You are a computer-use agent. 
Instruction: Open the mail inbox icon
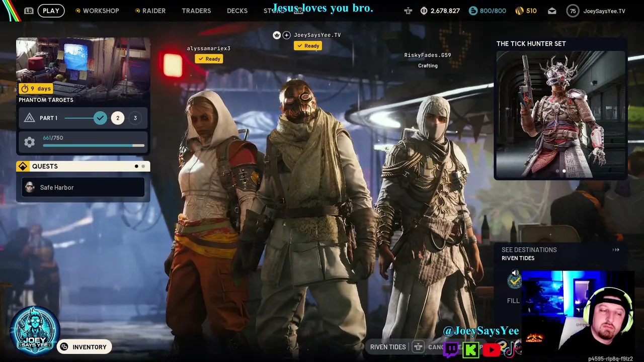coord(552,11)
